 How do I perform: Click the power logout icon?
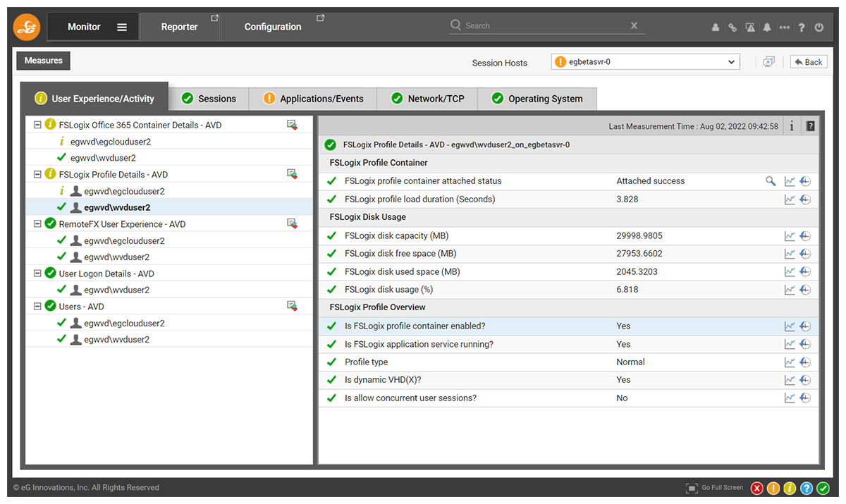click(819, 27)
